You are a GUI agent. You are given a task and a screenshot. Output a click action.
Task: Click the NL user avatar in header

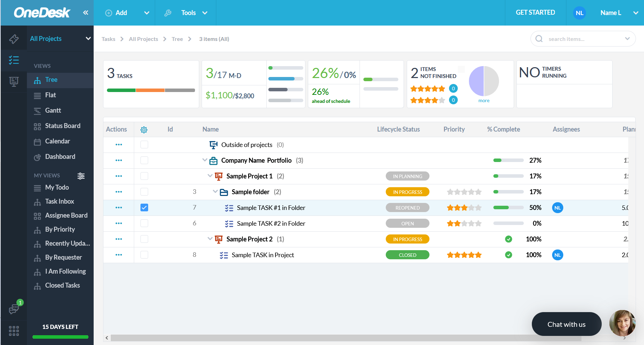coord(579,13)
